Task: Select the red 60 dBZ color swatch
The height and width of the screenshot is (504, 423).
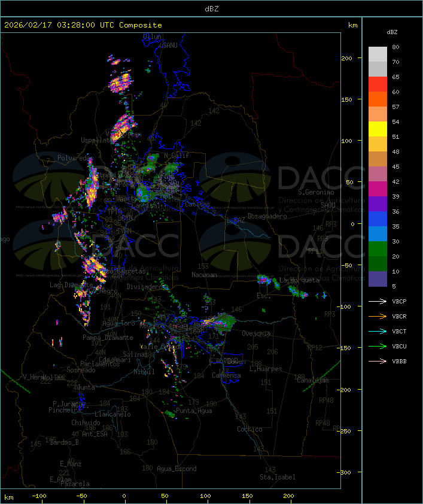Action: pos(378,84)
